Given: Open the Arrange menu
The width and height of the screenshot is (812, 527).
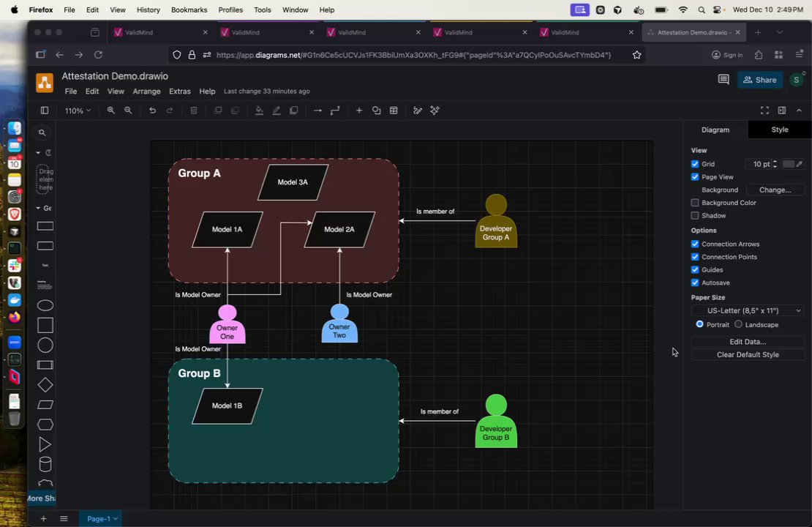Looking at the screenshot, I should (x=146, y=91).
